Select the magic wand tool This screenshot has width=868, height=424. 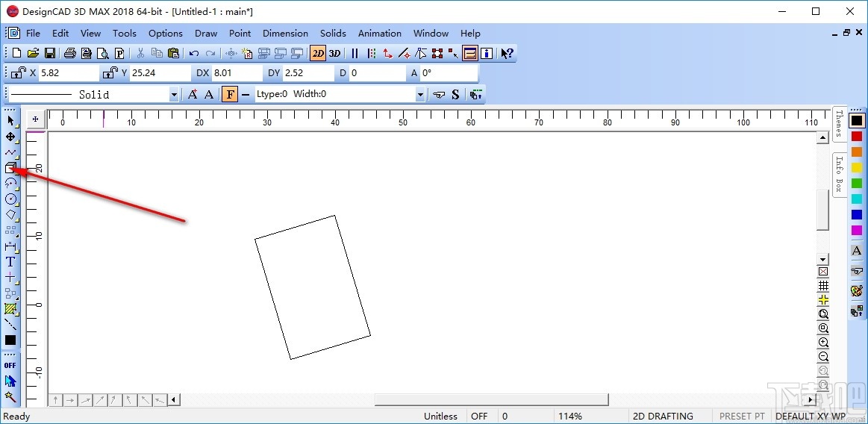point(10,396)
